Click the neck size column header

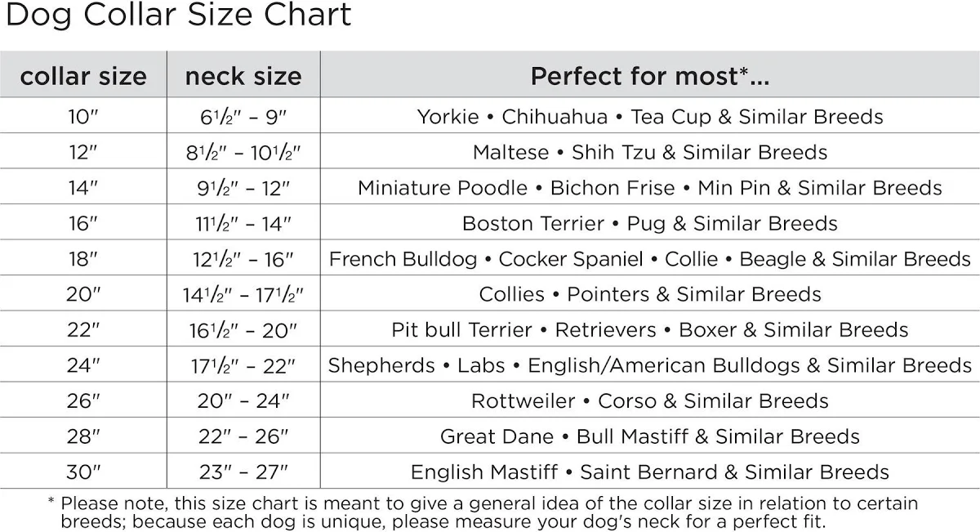(x=243, y=76)
